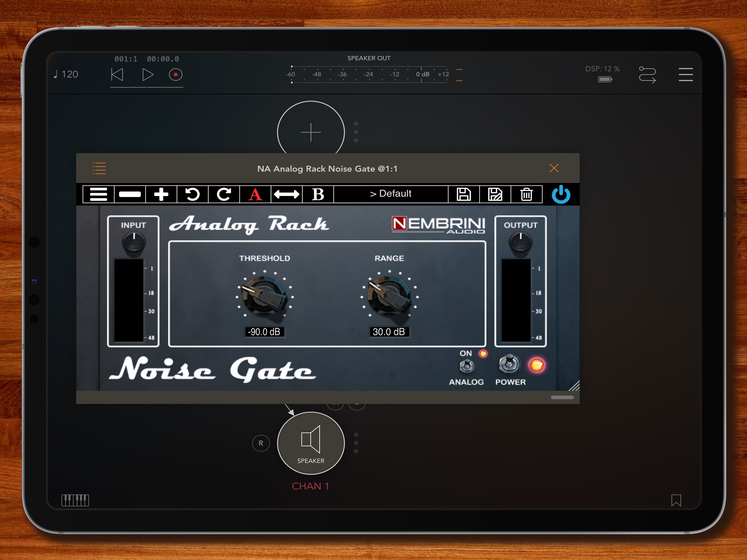The image size is (747, 560).
Task: Click the undo arrow in plugin toolbar
Action: (192, 194)
